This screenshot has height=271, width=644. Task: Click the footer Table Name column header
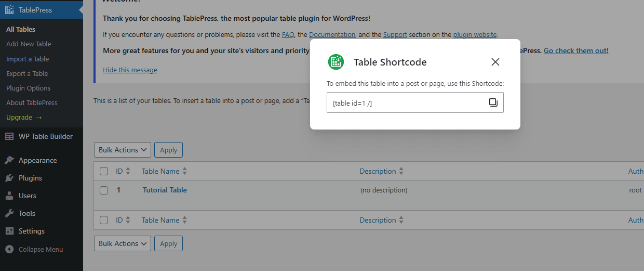[x=160, y=220]
